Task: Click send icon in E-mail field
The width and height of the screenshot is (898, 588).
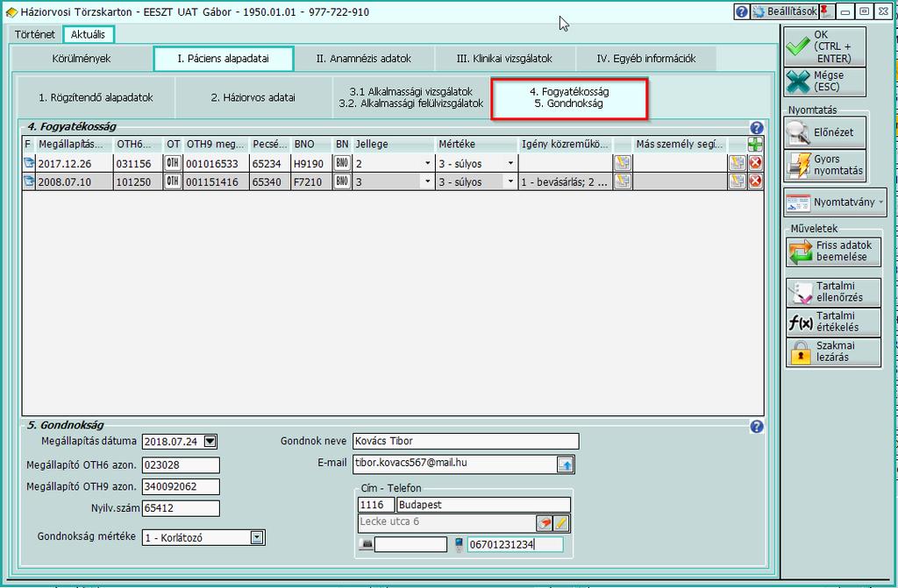Action: point(566,464)
